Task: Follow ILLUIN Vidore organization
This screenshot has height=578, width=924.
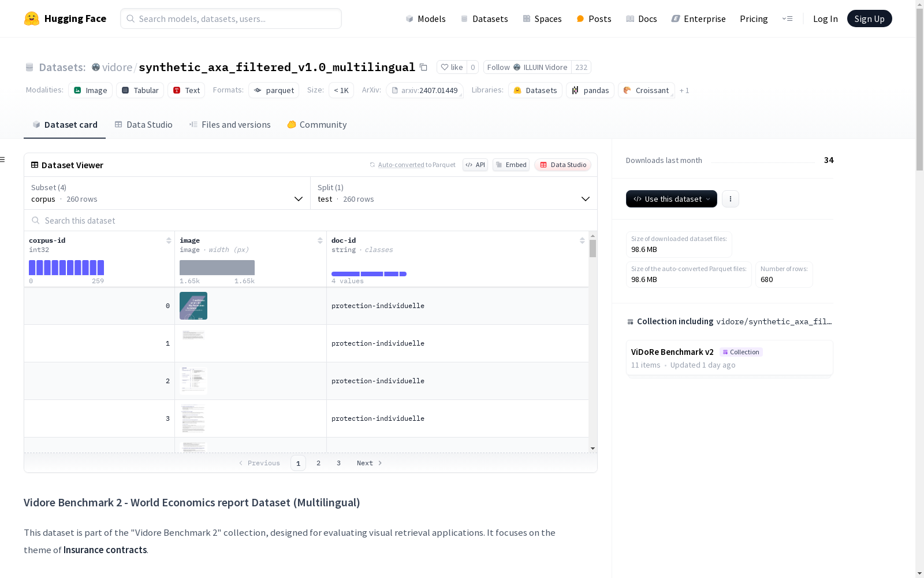Action: pos(527,67)
